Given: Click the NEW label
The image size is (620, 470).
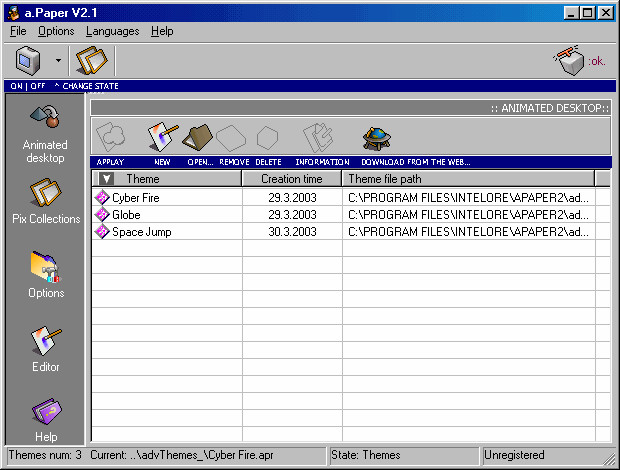Looking at the screenshot, I should click(162, 162).
